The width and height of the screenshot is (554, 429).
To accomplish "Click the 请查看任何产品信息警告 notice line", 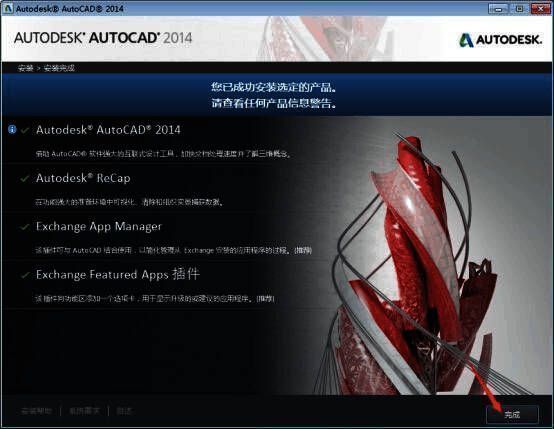I will pyautogui.click(x=273, y=103).
